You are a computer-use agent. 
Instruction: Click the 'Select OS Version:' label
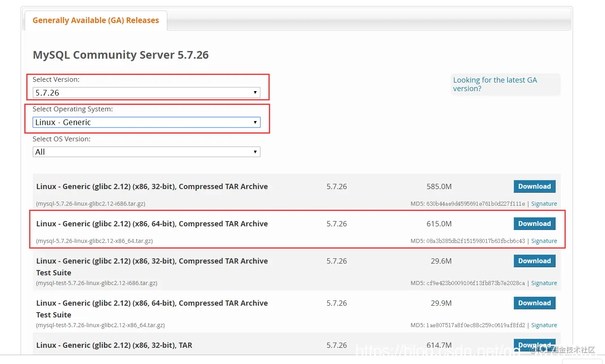62,139
